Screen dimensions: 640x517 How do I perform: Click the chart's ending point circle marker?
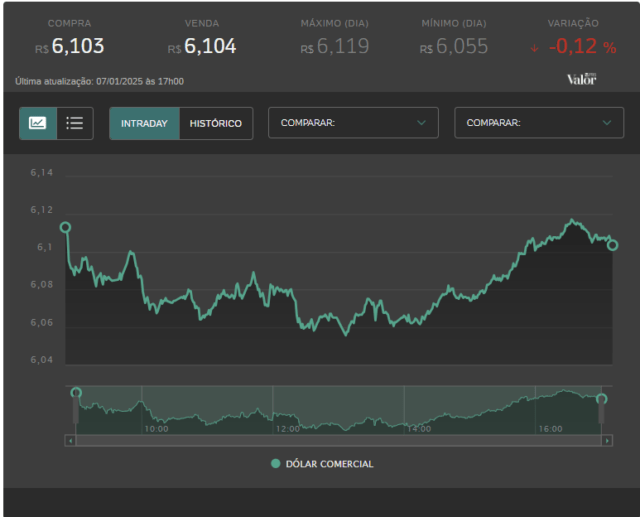[x=612, y=245]
